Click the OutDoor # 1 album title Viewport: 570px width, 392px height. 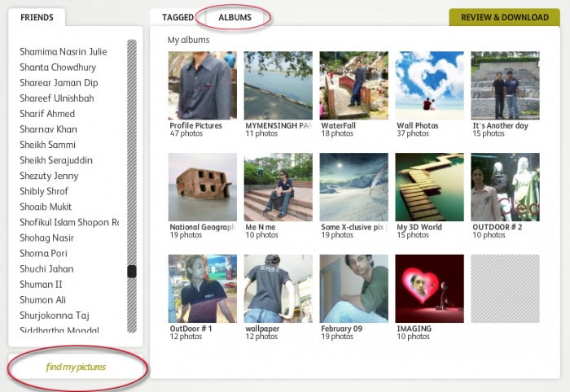[x=191, y=329]
